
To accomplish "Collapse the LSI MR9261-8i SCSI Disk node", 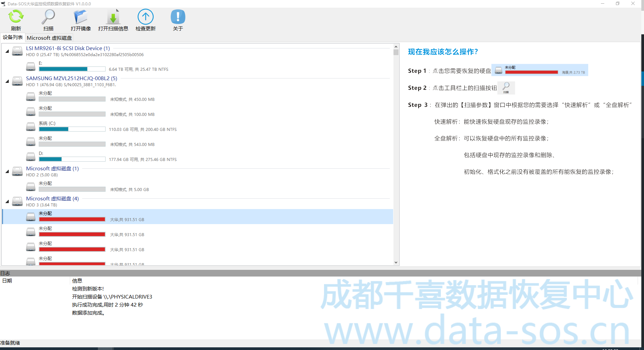I will (x=7, y=51).
